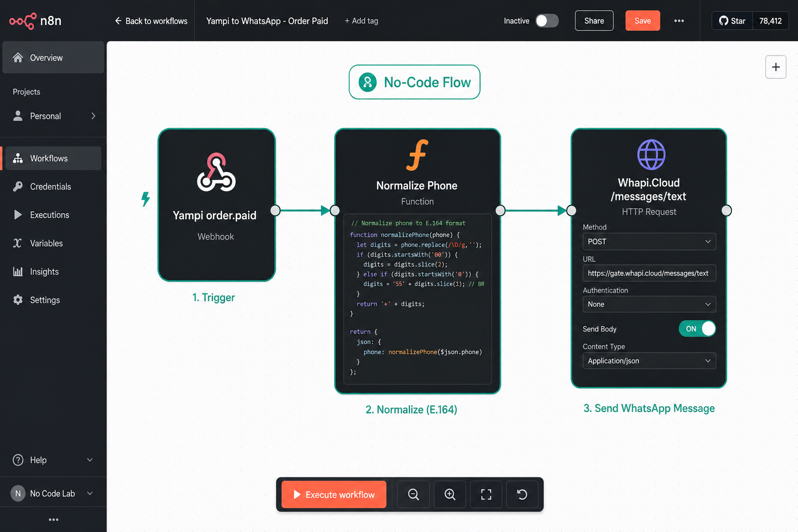The width and height of the screenshot is (798, 532).
Task: Click the Overview home icon
Action: [18, 58]
